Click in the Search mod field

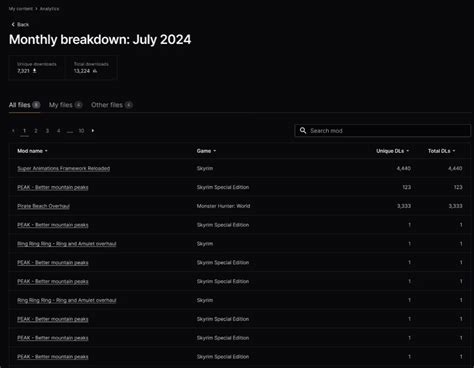tap(382, 131)
